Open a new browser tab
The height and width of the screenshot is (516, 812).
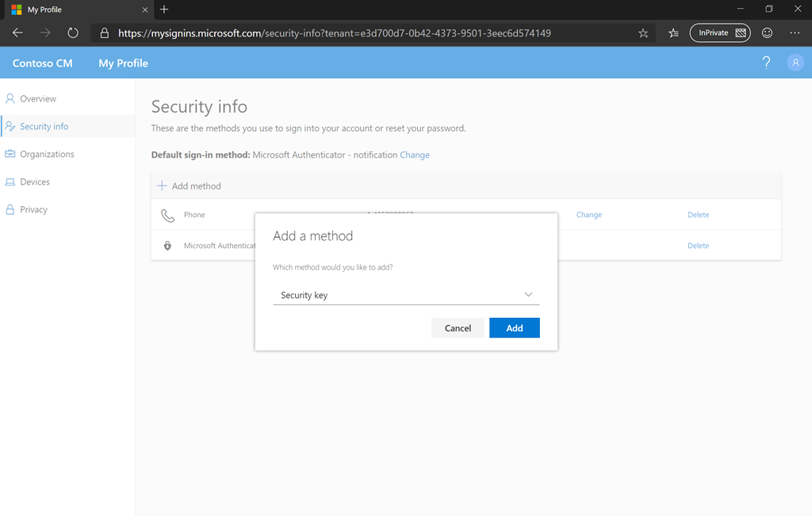[164, 10]
